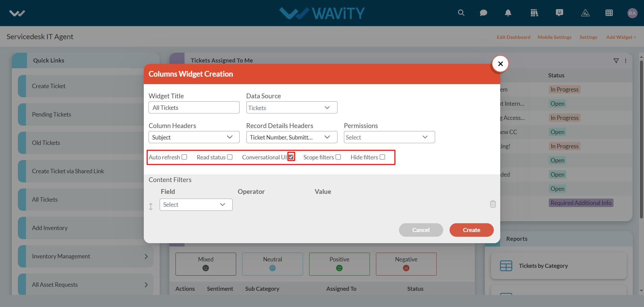
Task: Select the Positive sentiment filter box
Action: pos(339,264)
